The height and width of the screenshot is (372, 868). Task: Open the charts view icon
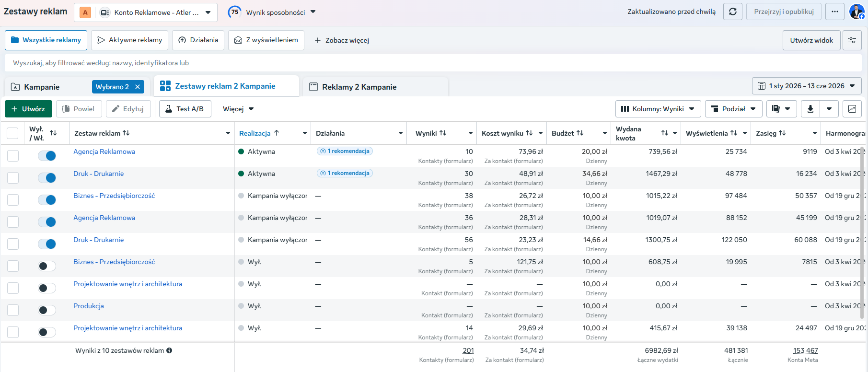pyautogui.click(x=852, y=109)
